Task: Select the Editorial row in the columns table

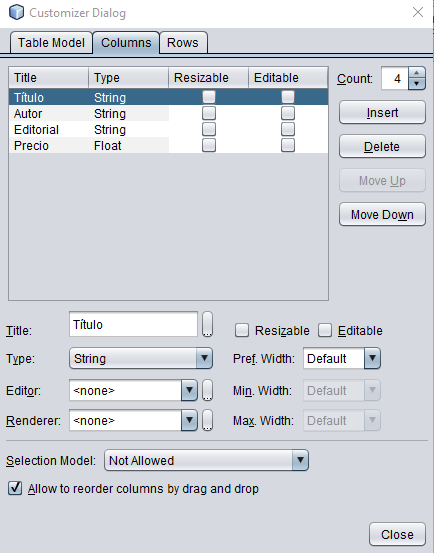Action: pyautogui.click(x=169, y=129)
